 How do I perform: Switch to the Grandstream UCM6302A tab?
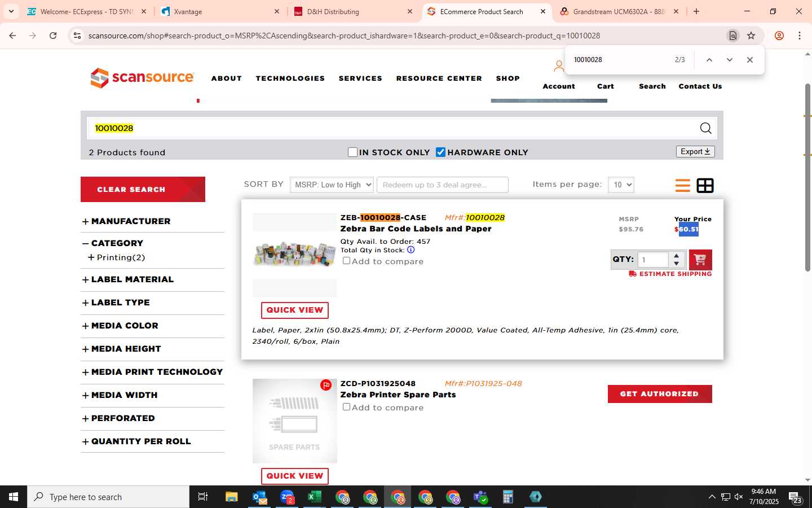(x=619, y=11)
